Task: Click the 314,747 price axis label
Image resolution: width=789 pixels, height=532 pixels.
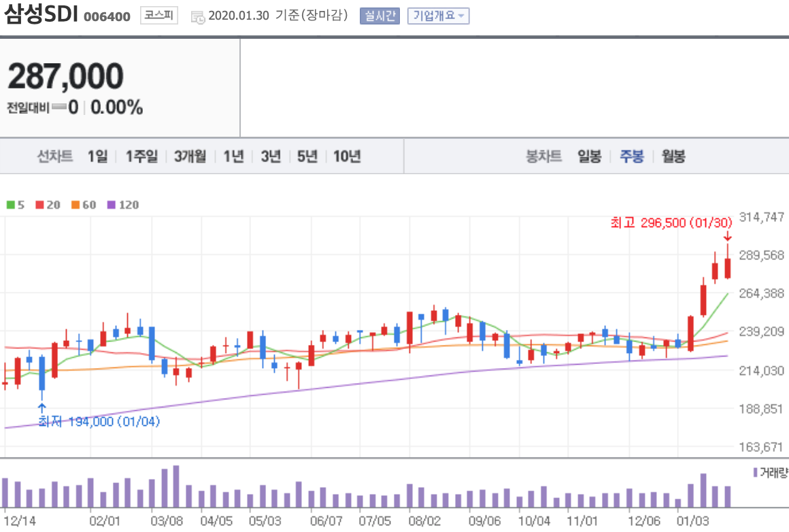Action: click(761, 217)
